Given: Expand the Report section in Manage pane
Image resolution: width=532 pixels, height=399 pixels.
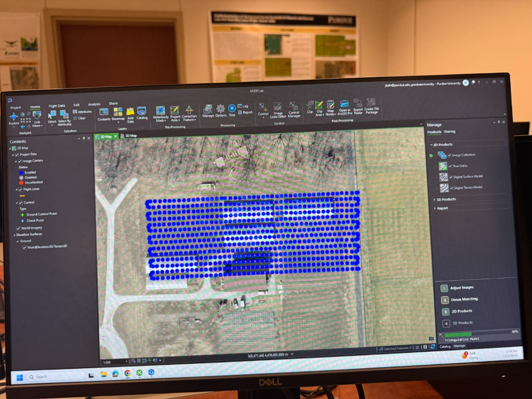Looking at the screenshot, I should (435, 209).
